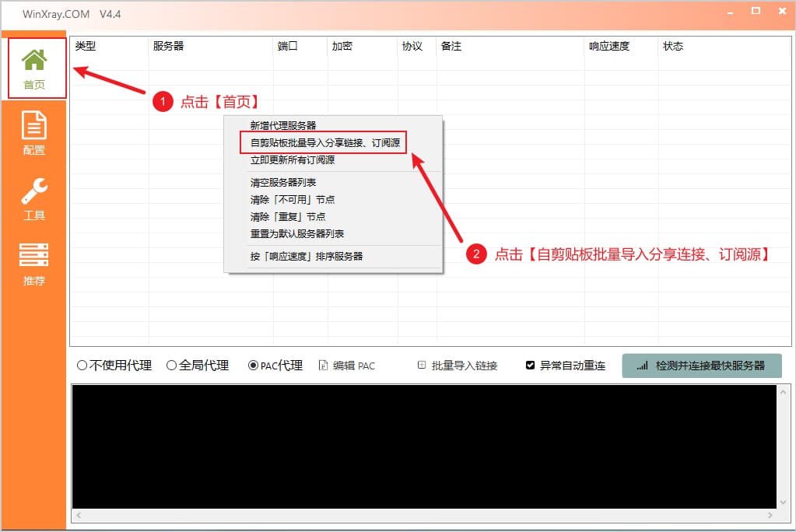Choose 新增代理服务器 from context menu
The height and width of the screenshot is (532, 796).
tap(283, 125)
